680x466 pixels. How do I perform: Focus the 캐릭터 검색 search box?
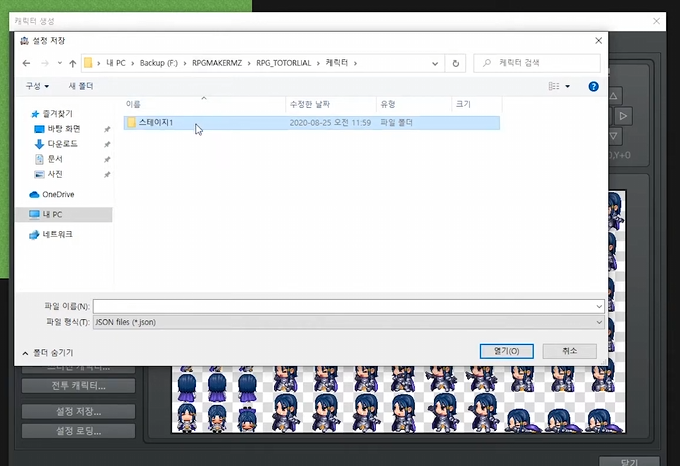point(537,63)
